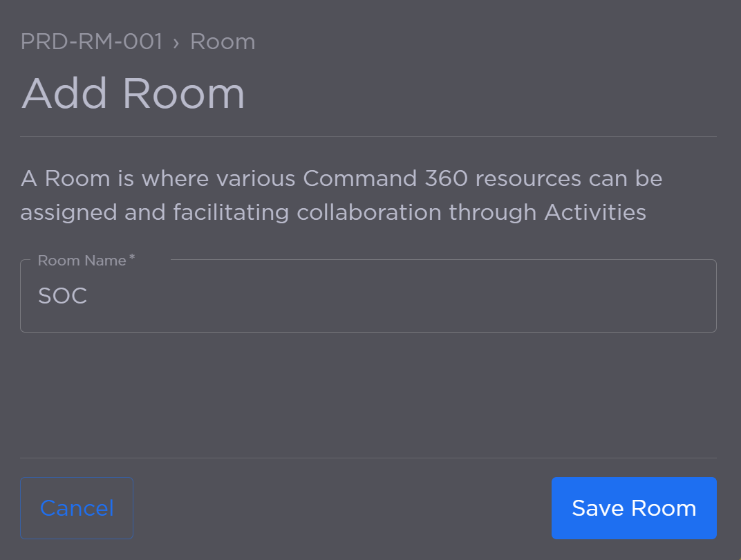The height and width of the screenshot is (560, 741).
Task: Click the Room description paragraph text
Action: coord(341,195)
